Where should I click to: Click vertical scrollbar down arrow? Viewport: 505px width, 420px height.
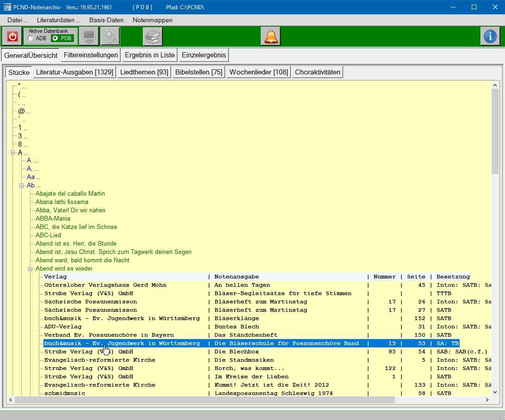coord(495,392)
